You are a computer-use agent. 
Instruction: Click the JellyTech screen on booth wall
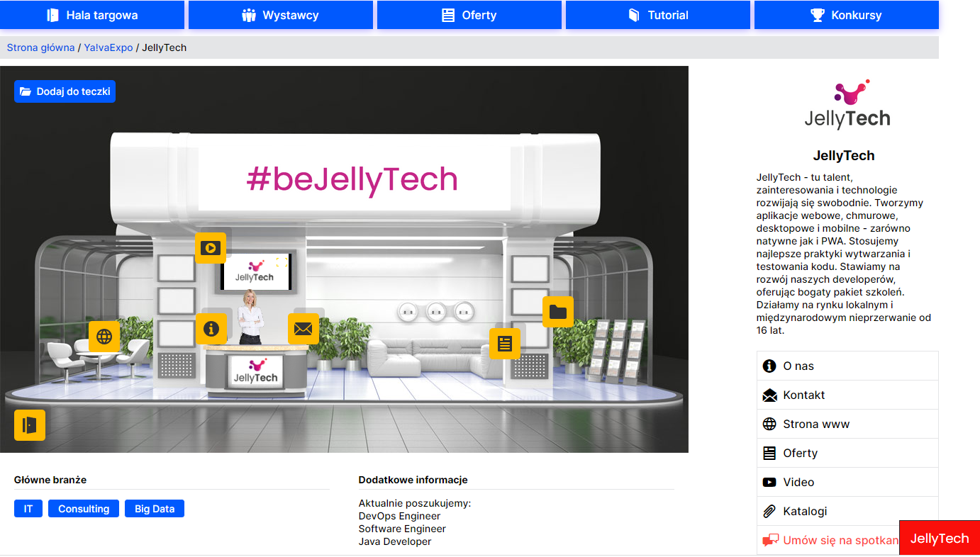point(255,272)
